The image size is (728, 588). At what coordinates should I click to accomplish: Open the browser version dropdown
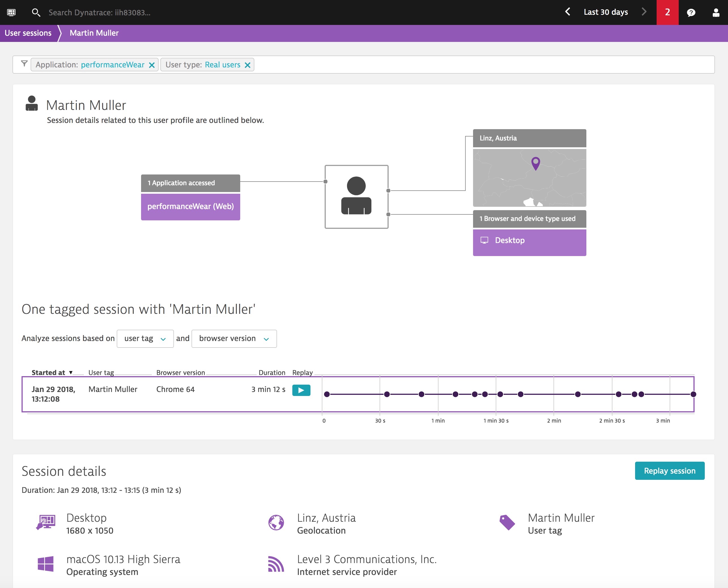click(234, 339)
